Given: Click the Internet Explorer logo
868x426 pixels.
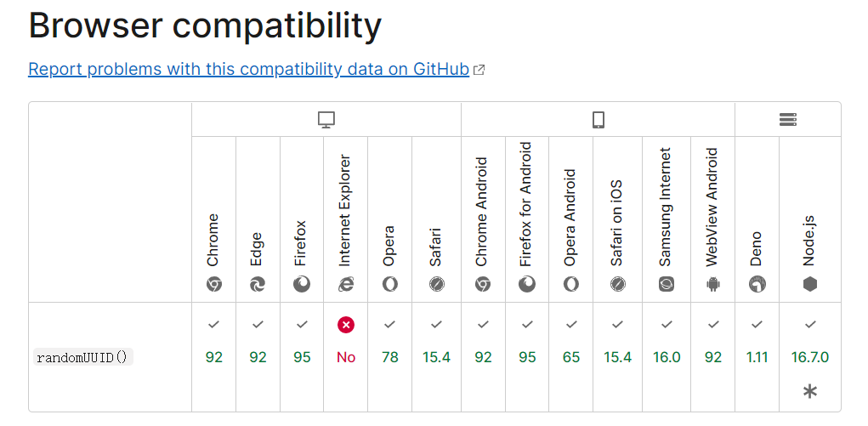Looking at the screenshot, I should [346, 285].
